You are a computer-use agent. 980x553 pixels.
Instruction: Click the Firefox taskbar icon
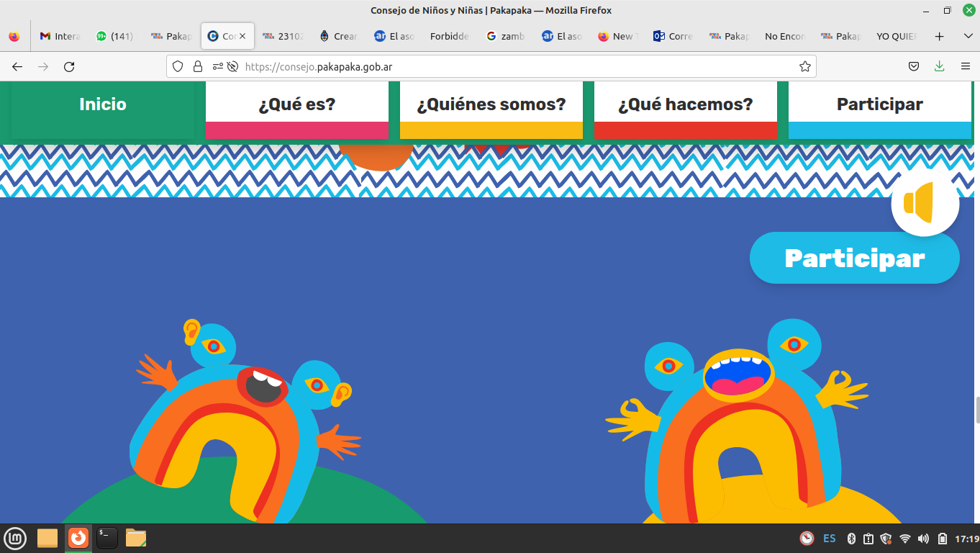(x=78, y=538)
